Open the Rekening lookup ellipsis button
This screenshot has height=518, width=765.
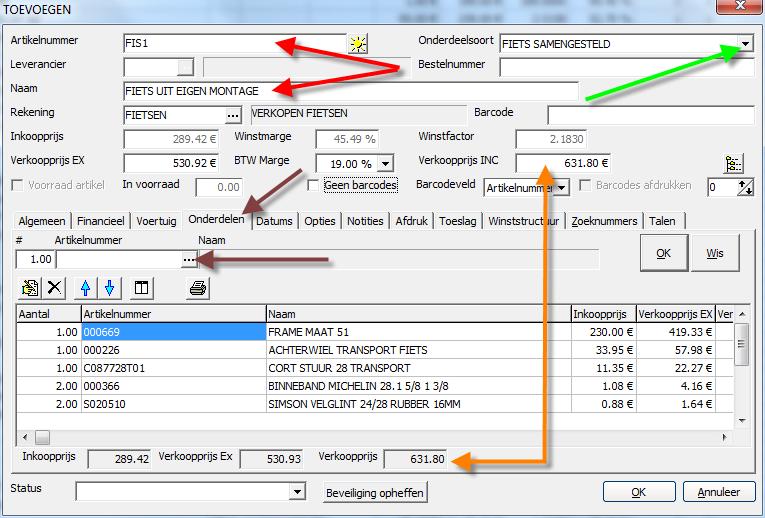233,115
